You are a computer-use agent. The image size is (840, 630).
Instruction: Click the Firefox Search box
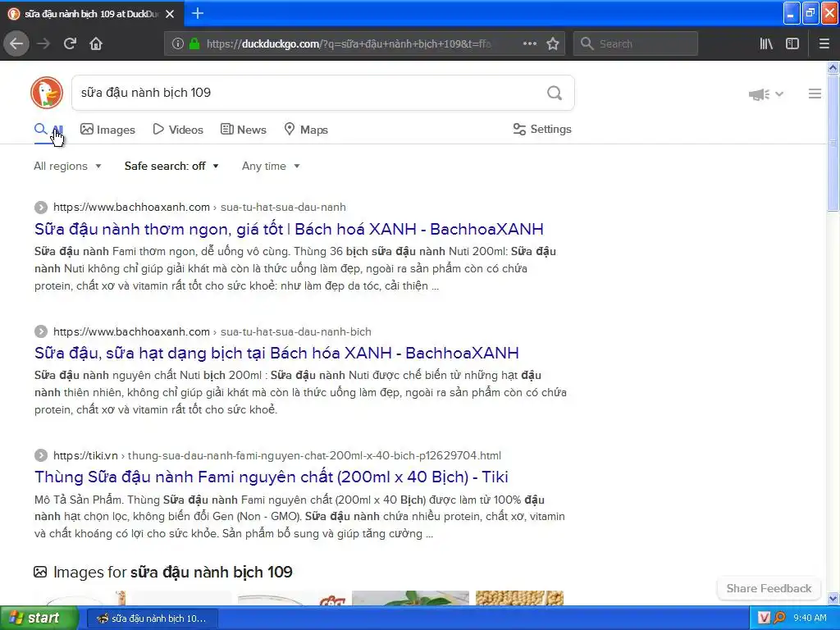point(636,43)
